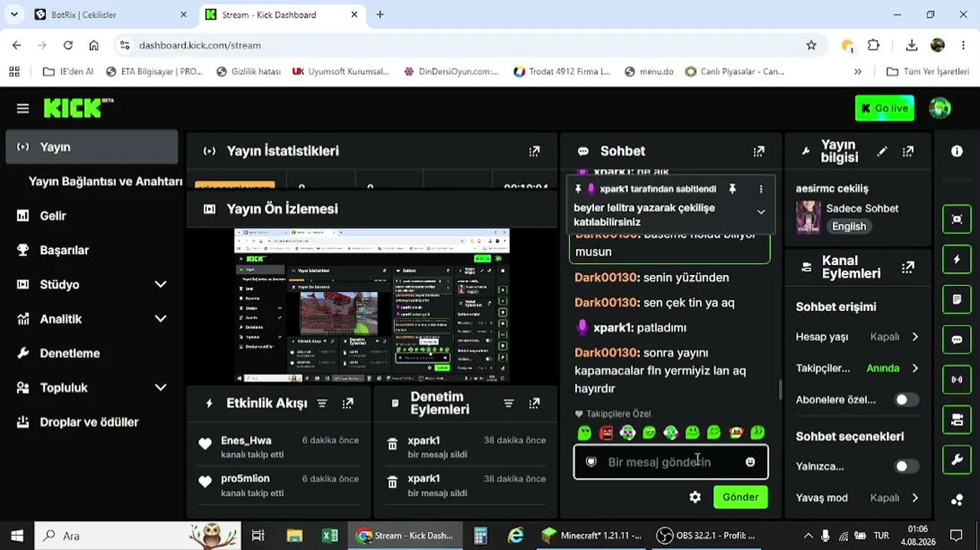
Task: Toggle the stream stats broadcast widget
Action: 957,380
